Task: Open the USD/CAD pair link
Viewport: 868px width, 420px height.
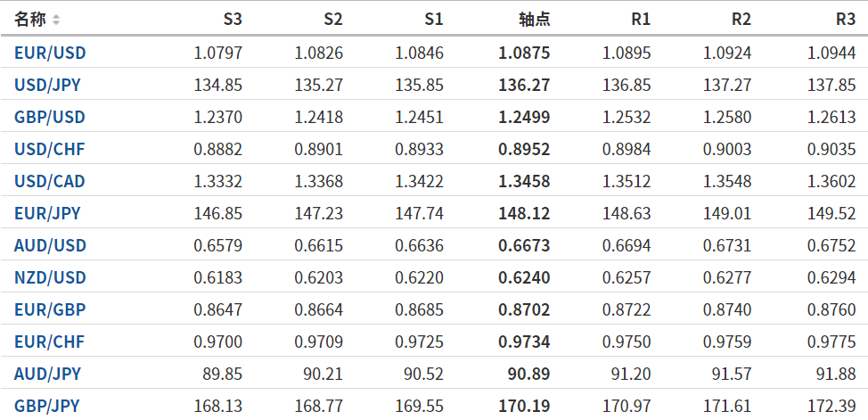Action: tap(50, 181)
